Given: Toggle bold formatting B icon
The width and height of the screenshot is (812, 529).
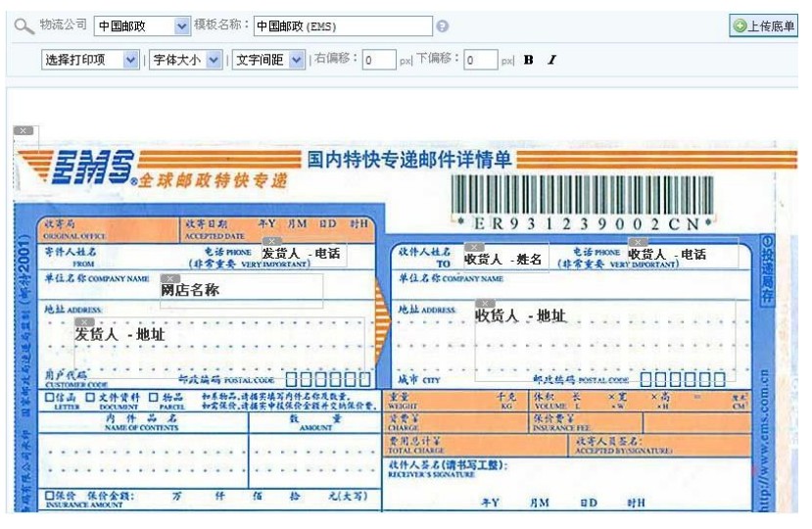Looking at the screenshot, I should point(528,60).
